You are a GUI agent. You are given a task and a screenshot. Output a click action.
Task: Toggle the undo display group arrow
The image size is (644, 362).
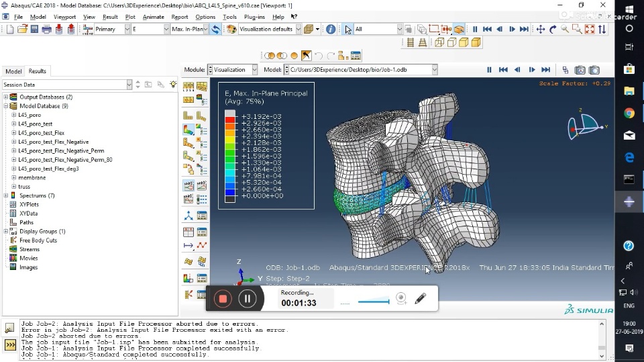pos(318,56)
